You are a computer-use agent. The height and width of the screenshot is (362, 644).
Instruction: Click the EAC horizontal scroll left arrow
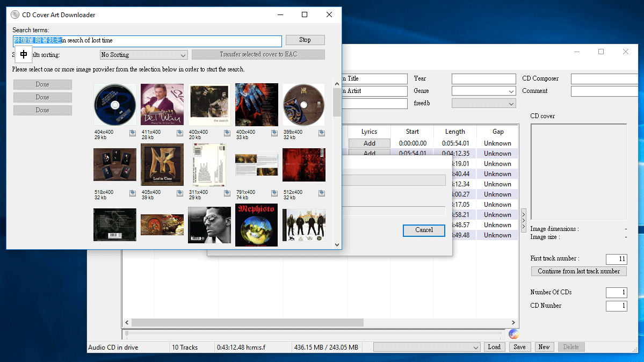pos(127,323)
